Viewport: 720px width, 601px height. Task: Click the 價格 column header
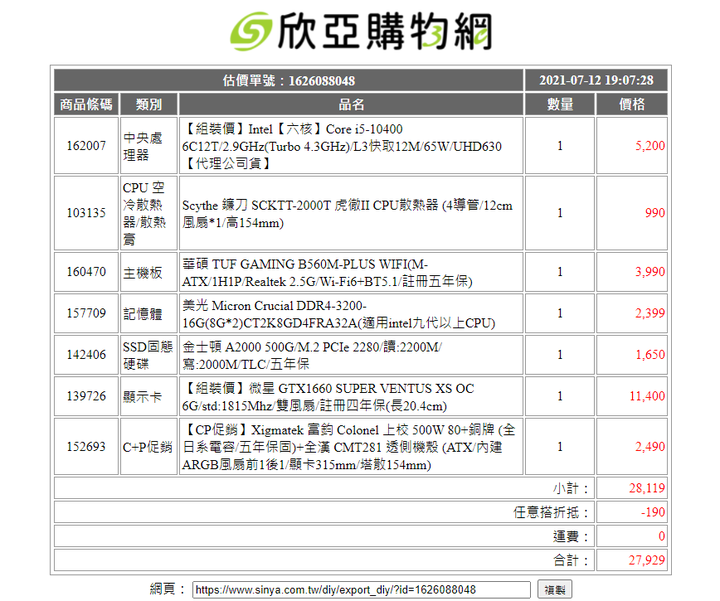tap(632, 104)
